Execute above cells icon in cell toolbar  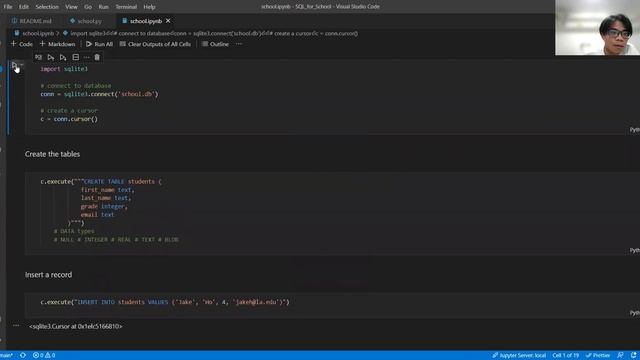pyautogui.click(x=51, y=57)
